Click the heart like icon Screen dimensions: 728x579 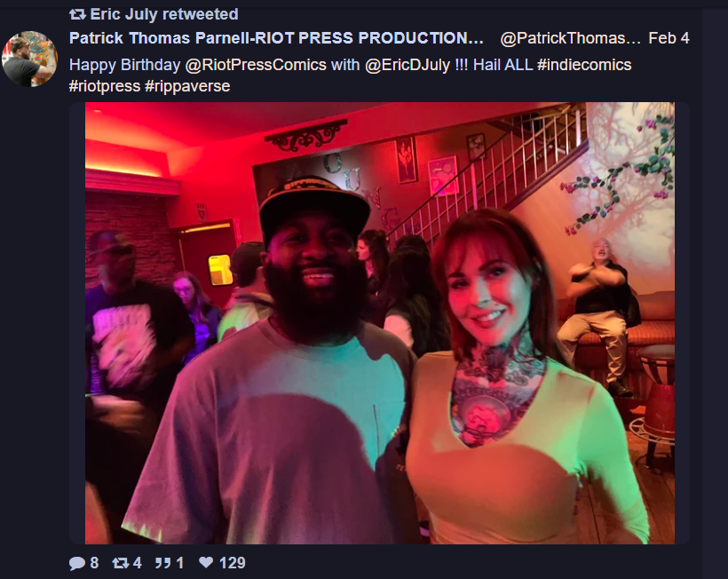tap(206, 562)
